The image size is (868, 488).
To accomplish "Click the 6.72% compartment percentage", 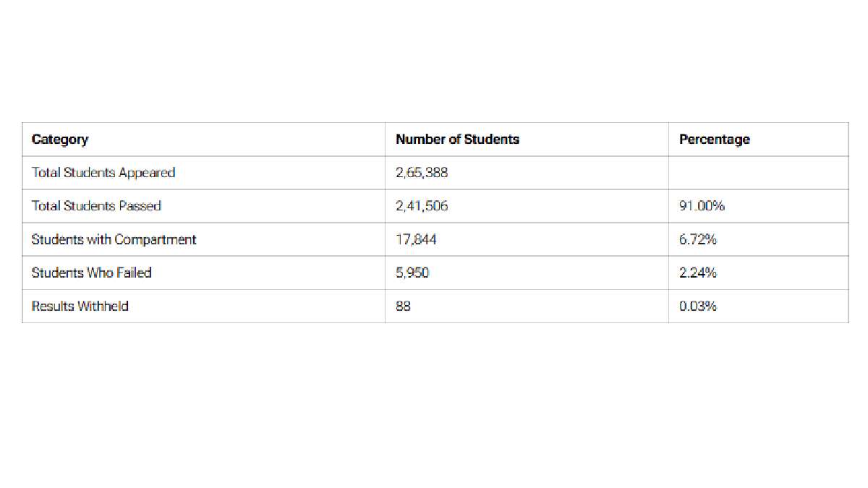I will point(698,239).
